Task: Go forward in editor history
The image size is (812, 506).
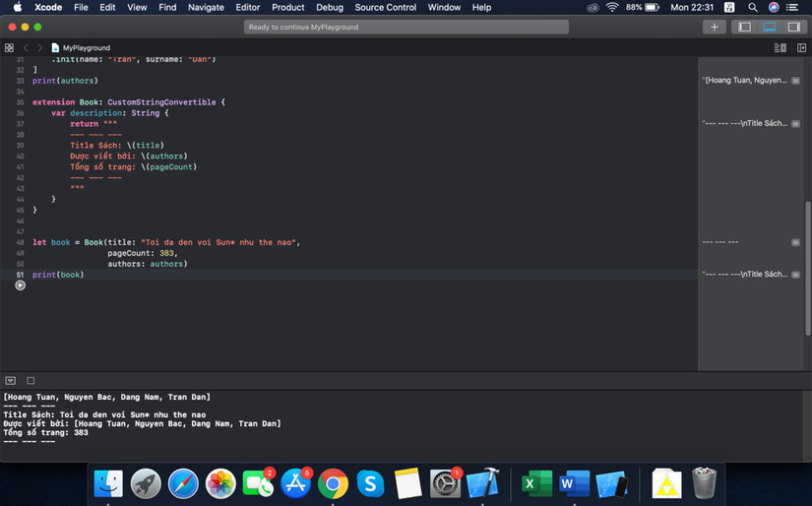Action: pyautogui.click(x=39, y=47)
